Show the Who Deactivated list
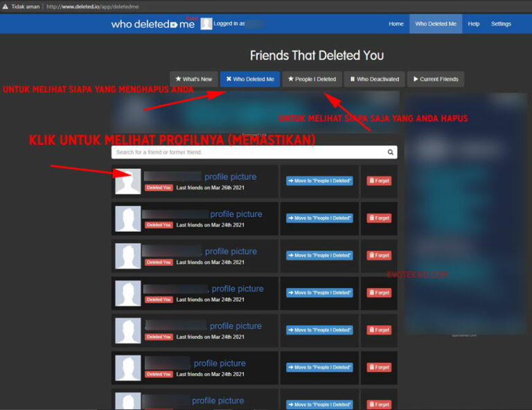 pyautogui.click(x=374, y=79)
